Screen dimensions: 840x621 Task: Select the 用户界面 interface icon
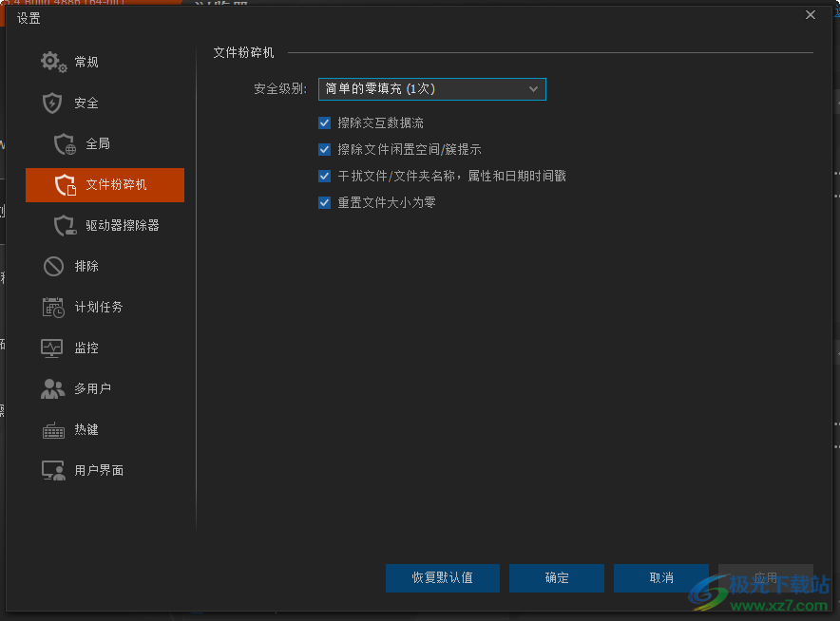point(52,470)
